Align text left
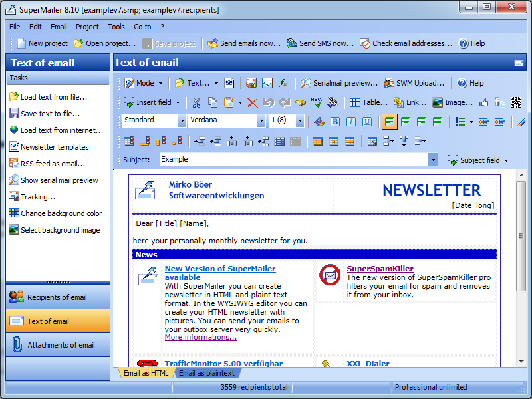This screenshot has height=399, width=532. [390, 122]
